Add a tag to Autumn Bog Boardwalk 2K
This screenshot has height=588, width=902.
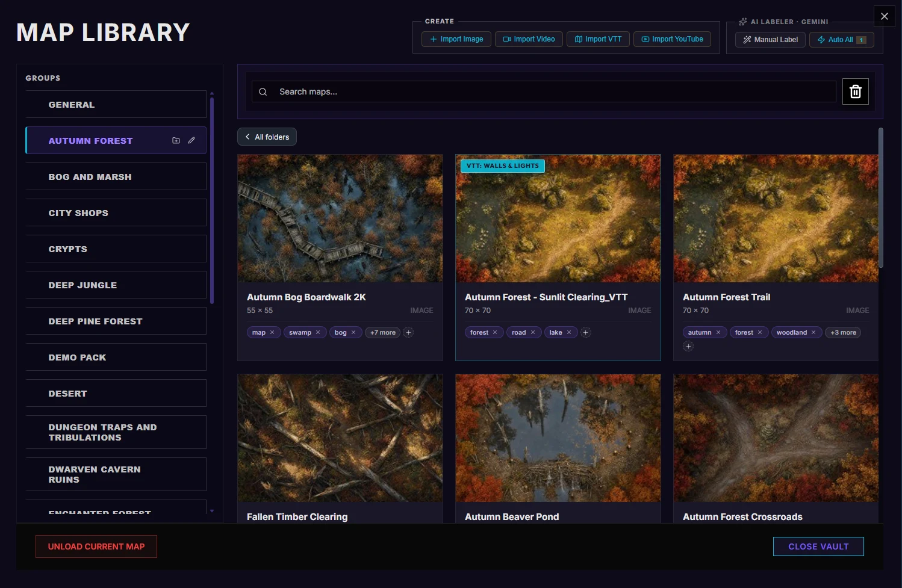click(408, 332)
